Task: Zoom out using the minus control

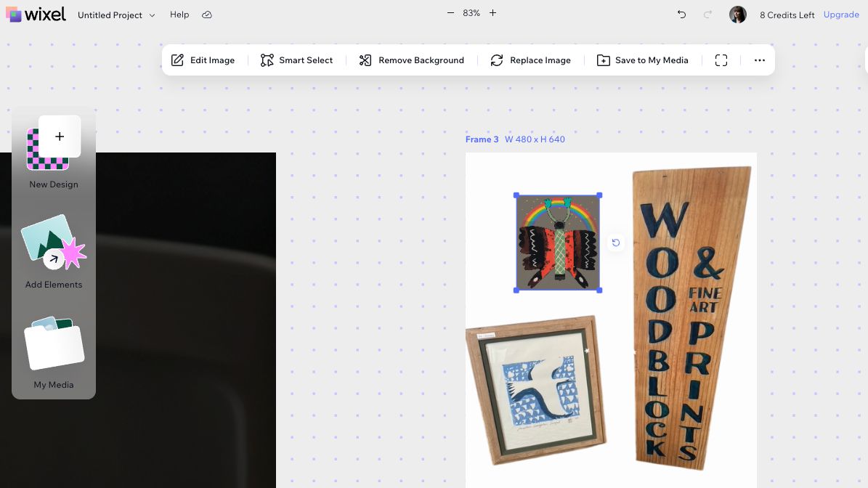Action: [450, 13]
